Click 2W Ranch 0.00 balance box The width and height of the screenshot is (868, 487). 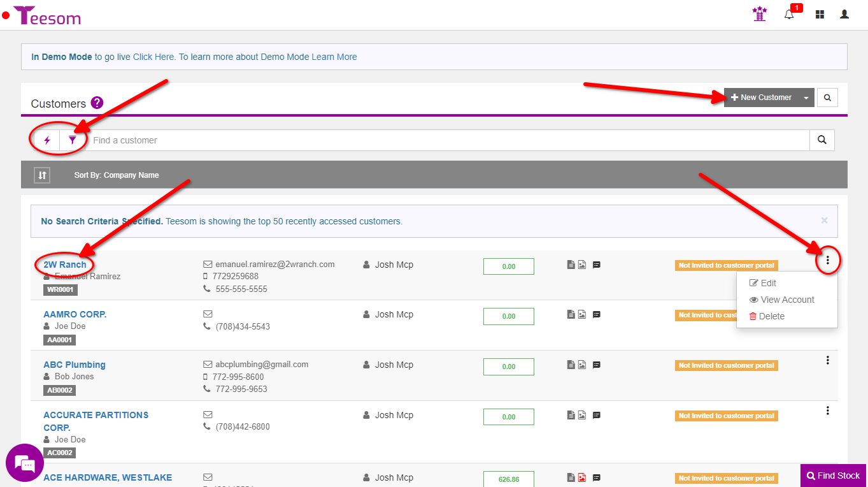pos(509,266)
